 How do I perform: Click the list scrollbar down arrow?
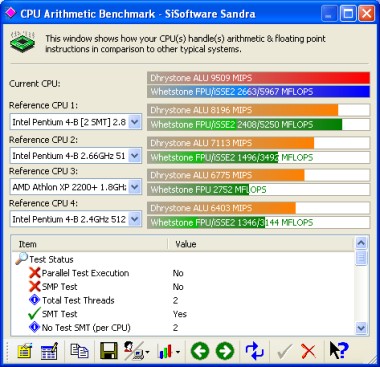pyautogui.click(x=361, y=328)
